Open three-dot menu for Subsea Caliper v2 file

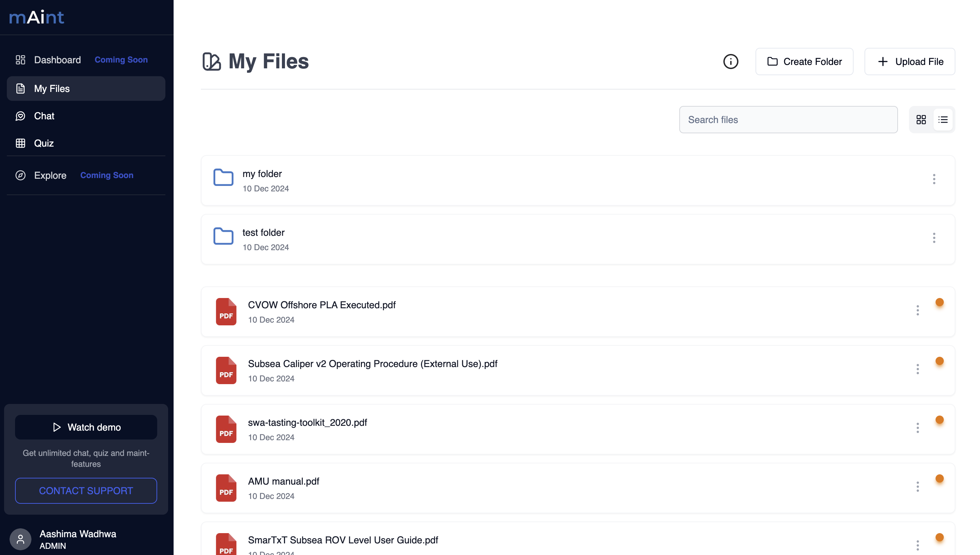pyautogui.click(x=917, y=369)
